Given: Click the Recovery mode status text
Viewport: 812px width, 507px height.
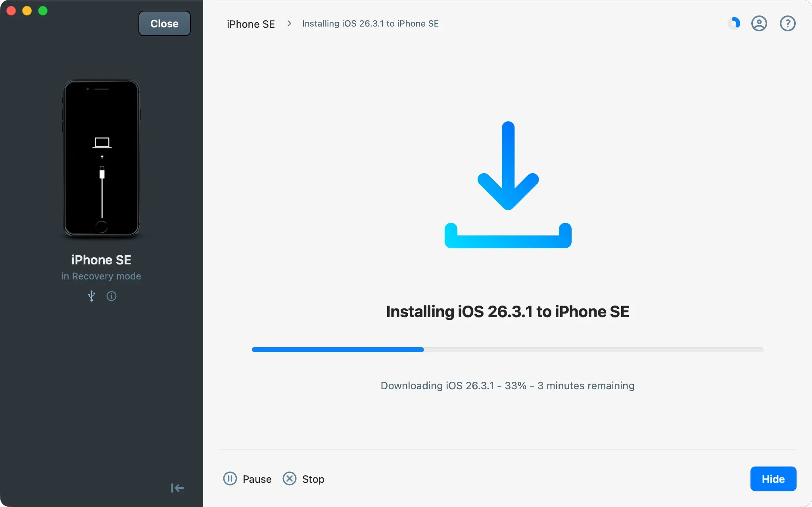Looking at the screenshot, I should pos(101,276).
